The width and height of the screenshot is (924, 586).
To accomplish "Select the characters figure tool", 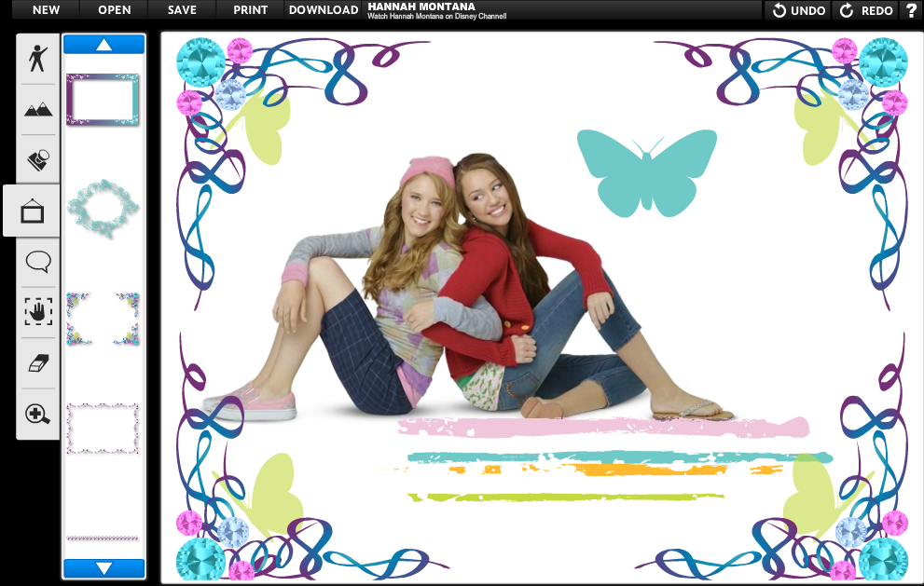I will pyautogui.click(x=37, y=59).
